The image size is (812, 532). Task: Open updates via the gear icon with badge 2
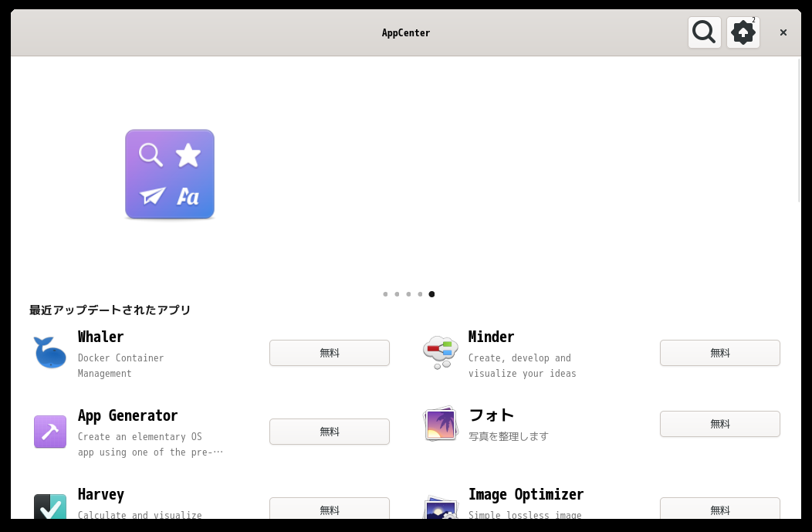pos(742,32)
